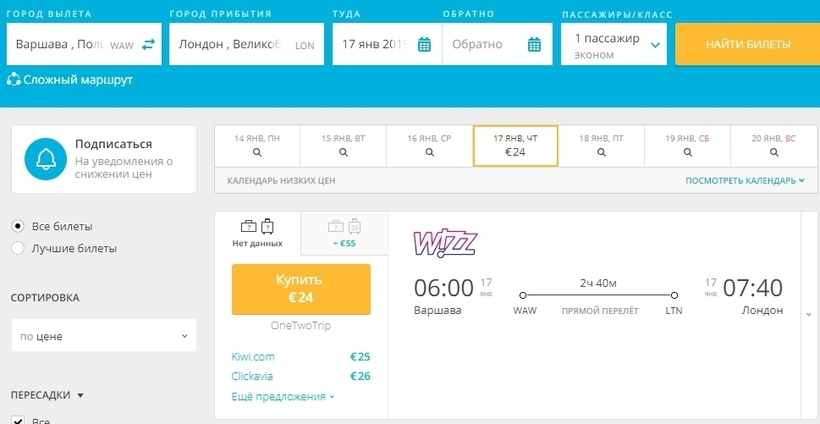
Task: Toggle the 'Все' transfers checkbox
Action: 18,420
